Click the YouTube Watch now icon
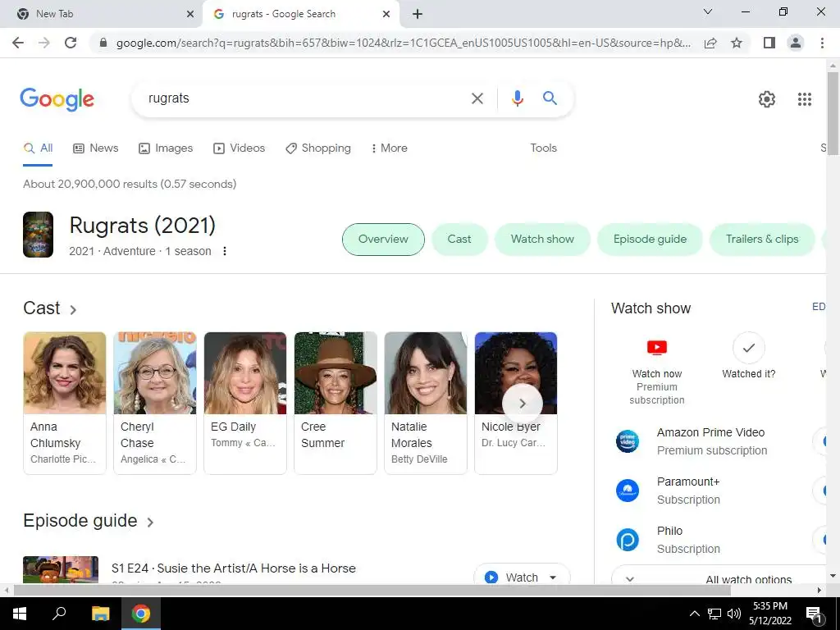 coord(657,348)
